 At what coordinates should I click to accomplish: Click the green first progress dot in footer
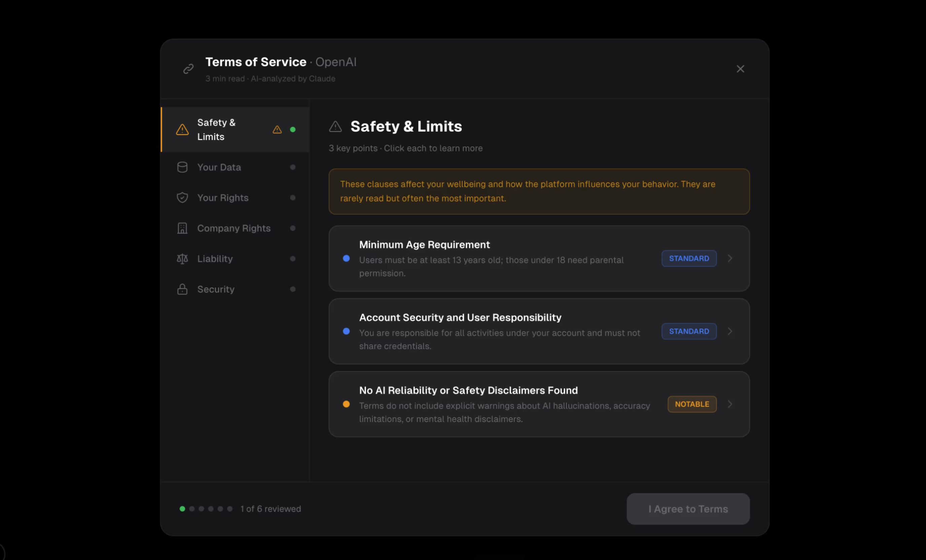182,509
